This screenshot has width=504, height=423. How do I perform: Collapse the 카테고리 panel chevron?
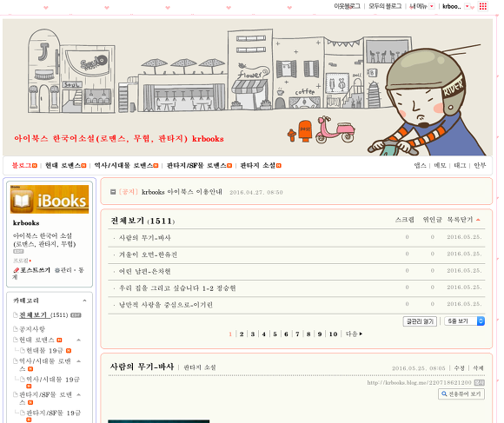pos(84,301)
